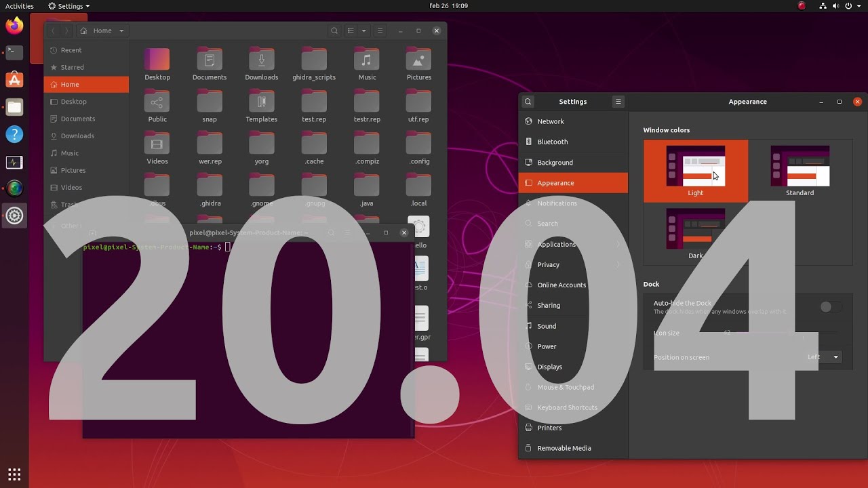This screenshot has height=488, width=868.
Task: Select Removable Media in Settings sidebar
Action: coord(573,448)
